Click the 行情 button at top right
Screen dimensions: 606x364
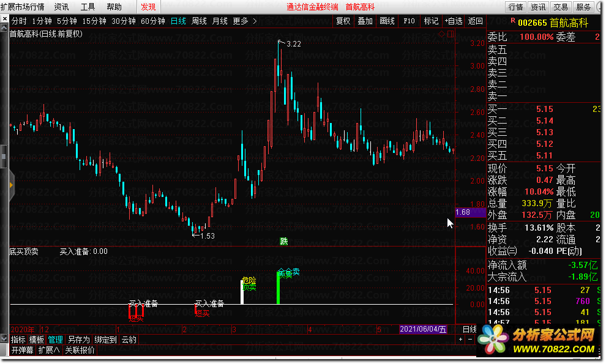pyautogui.click(x=515, y=7)
